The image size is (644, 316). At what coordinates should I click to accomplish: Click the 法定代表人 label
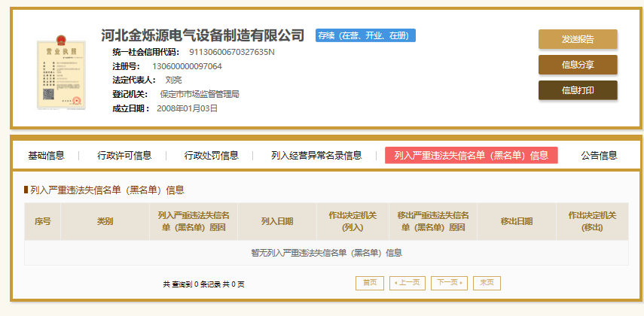134,80
